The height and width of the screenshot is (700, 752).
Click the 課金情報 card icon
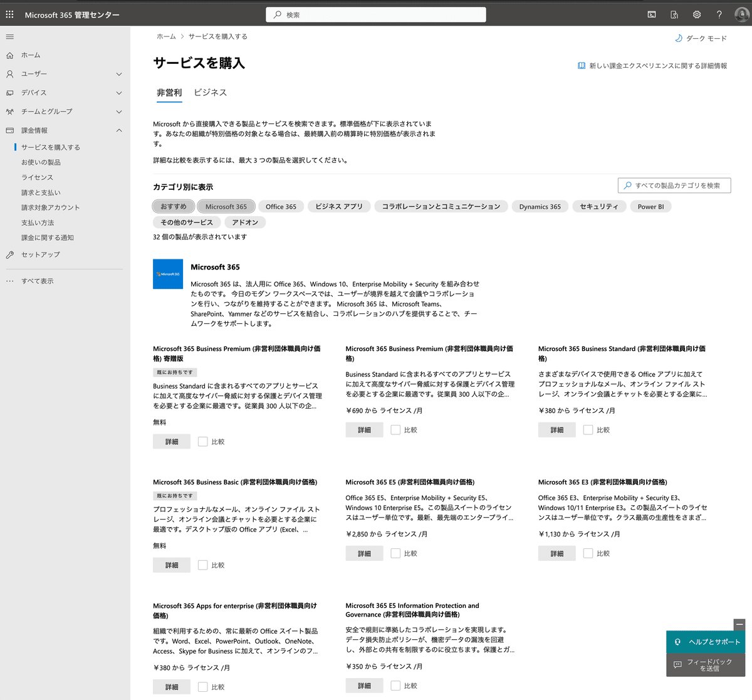(x=9, y=130)
